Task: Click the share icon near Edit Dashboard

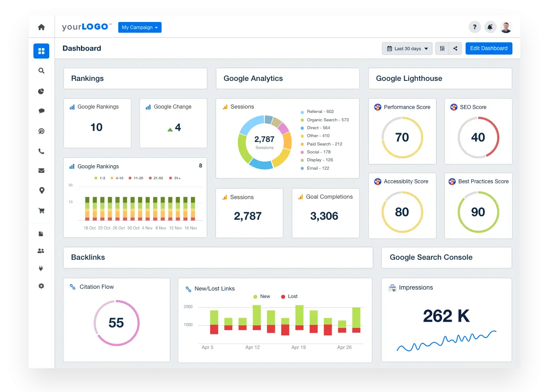Action: [x=455, y=48]
